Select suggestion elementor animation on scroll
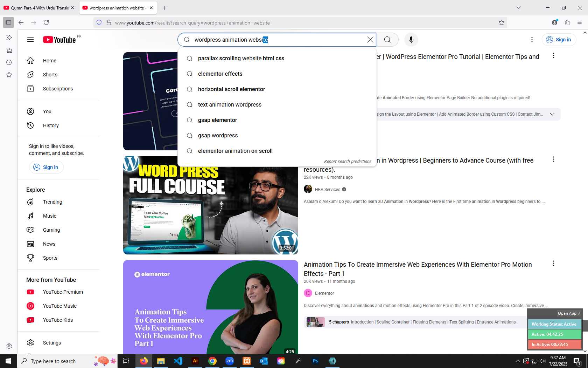 (x=277, y=151)
